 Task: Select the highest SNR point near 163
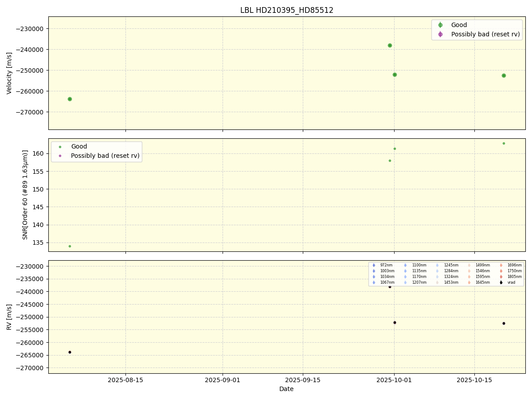click(504, 143)
